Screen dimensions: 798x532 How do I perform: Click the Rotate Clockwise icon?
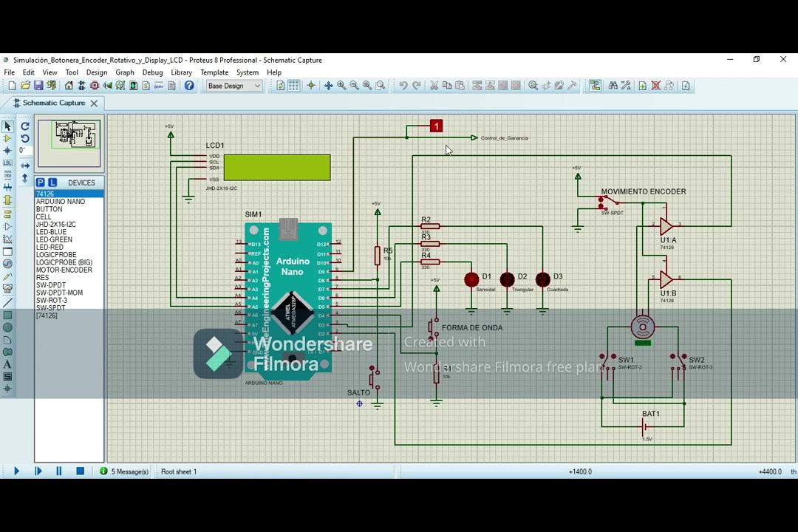tap(25, 126)
